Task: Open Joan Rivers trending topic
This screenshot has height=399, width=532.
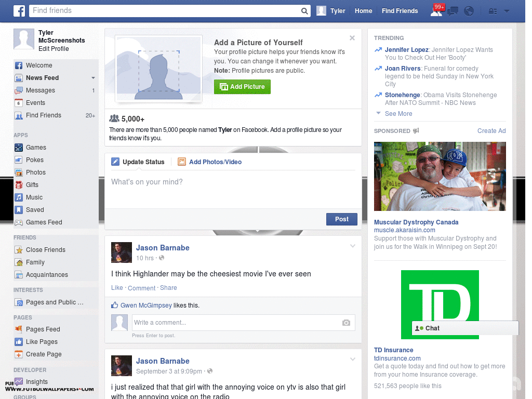Action: pyautogui.click(x=403, y=69)
